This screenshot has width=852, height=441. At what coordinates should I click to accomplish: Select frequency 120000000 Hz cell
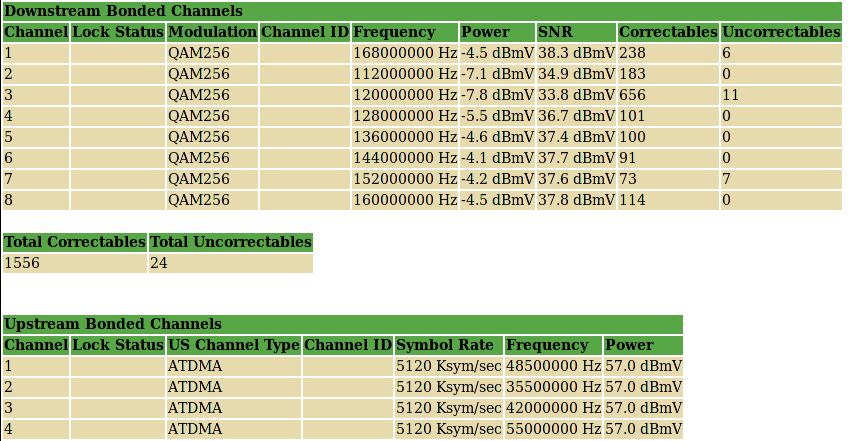405,95
